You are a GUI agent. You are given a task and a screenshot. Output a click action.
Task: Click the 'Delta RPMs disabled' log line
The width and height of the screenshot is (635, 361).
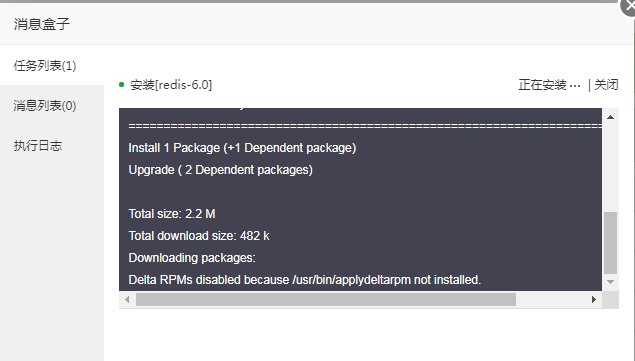(x=305, y=280)
